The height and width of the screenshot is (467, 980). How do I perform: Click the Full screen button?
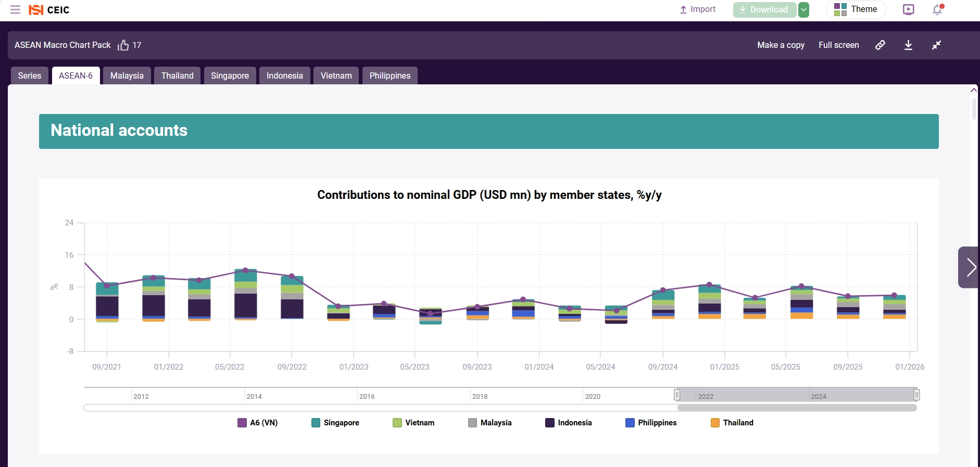[838, 45]
